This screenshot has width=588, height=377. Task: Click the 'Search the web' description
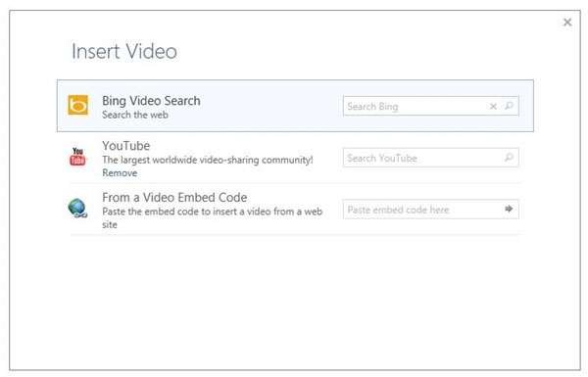click(135, 115)
